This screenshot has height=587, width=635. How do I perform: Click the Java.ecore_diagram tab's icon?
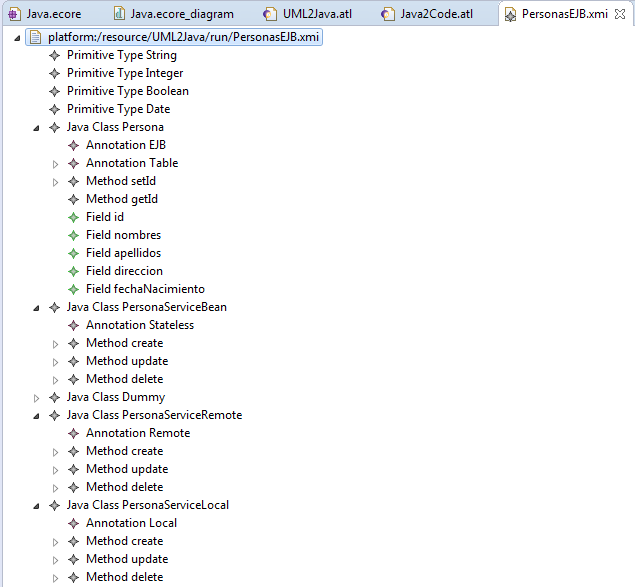point(119,14)
